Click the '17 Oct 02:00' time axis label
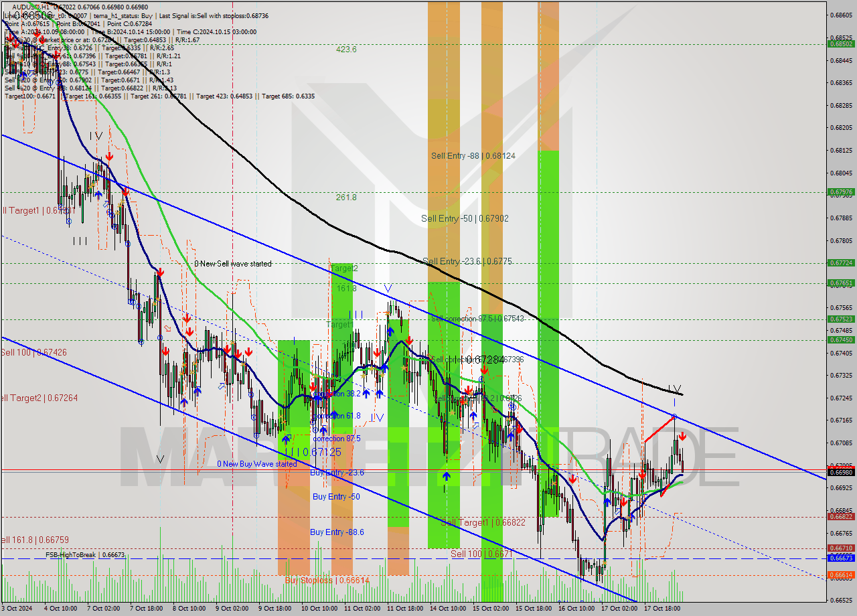The height and width of the screenshot is (616, 857). (x=619, y=609)
